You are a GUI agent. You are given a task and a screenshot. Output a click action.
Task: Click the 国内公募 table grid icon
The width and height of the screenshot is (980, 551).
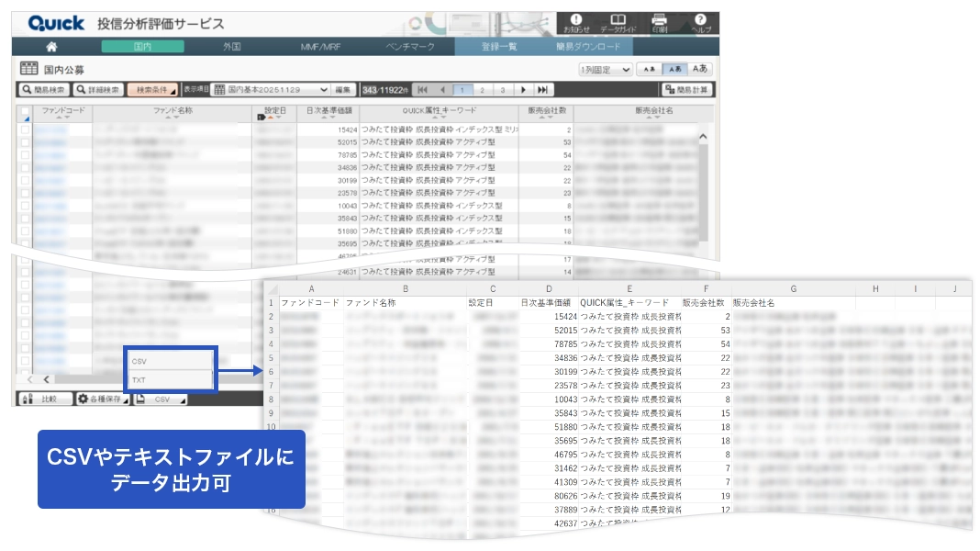[x=28, y=68]
